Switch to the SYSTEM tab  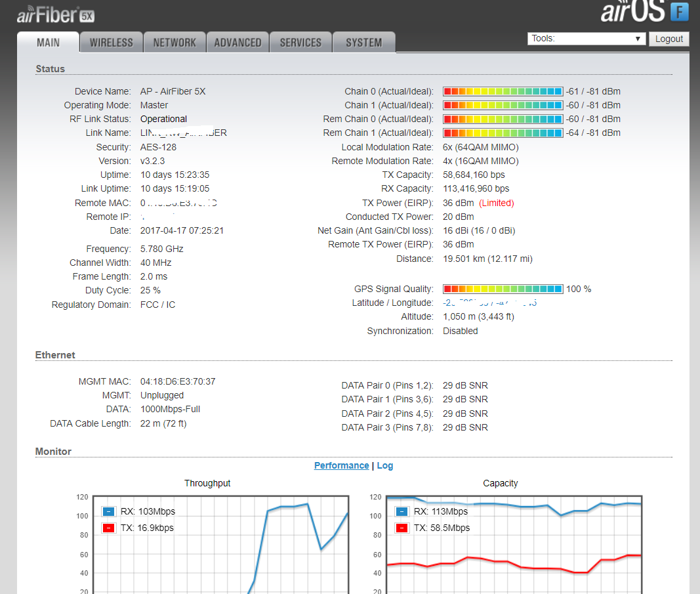(x=364, y=43)
